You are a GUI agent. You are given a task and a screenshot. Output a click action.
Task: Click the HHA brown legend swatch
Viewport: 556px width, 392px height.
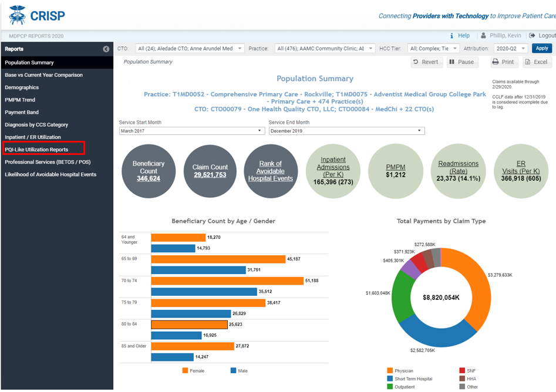coord(462,379)
